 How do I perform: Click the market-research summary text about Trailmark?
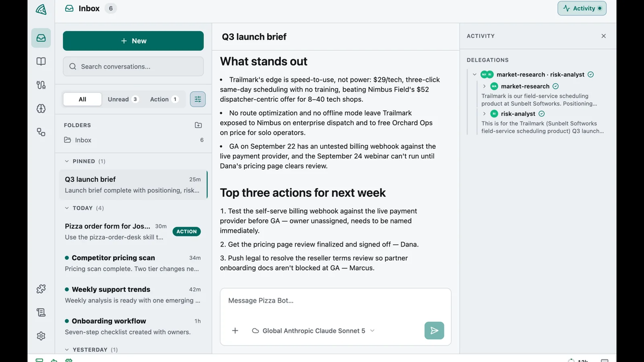539,100
